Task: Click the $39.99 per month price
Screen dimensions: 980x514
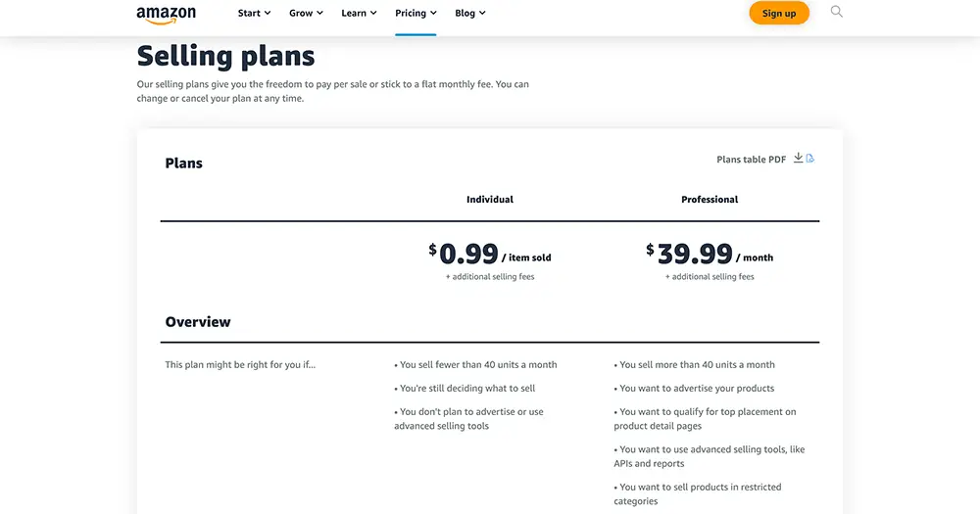Action: [x=710, y=255]
